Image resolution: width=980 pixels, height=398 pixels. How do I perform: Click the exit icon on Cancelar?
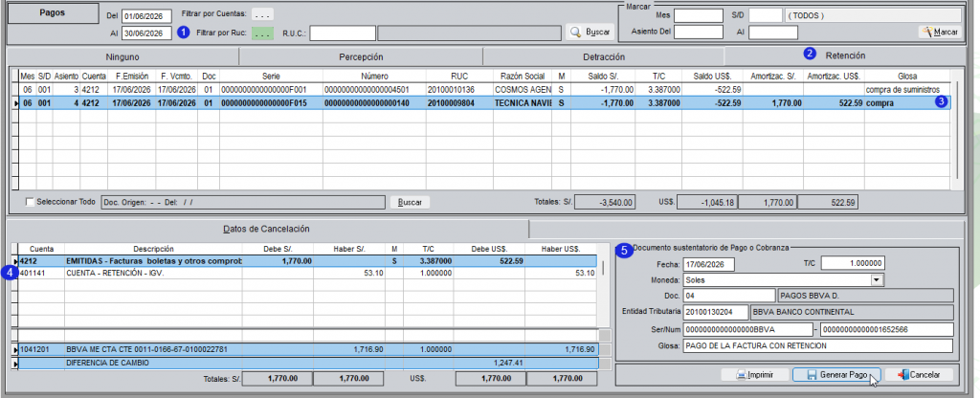902,375
